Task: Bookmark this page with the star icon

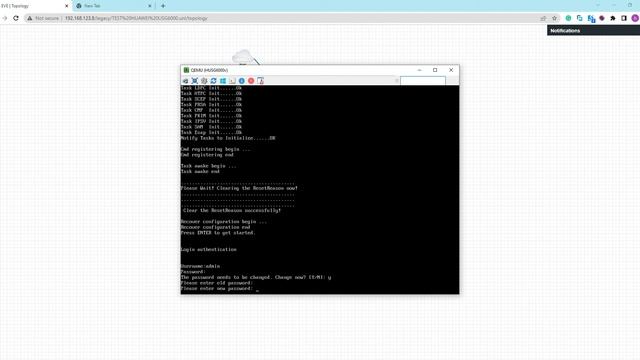Action: click(554, 18)
